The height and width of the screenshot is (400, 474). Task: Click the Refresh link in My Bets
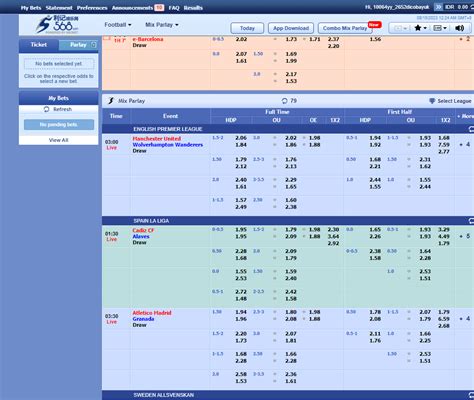pos(62,109)
